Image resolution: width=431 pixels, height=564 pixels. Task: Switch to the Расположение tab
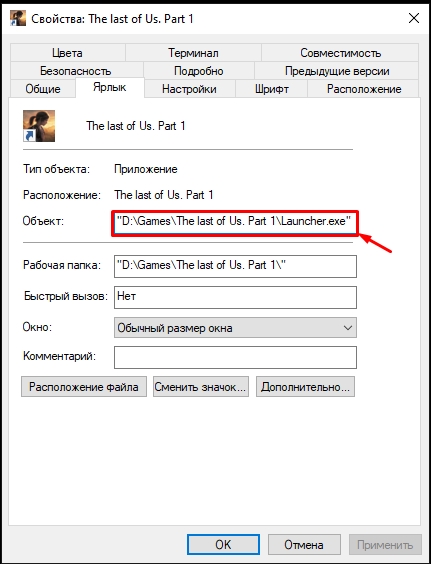363,88
